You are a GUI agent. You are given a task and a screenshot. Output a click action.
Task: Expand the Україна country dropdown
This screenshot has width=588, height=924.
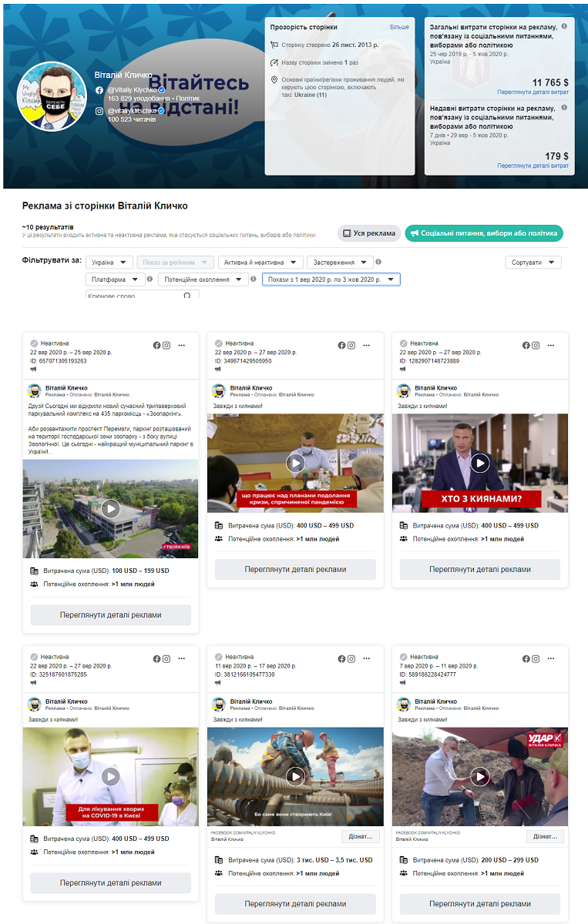[109, 263]
